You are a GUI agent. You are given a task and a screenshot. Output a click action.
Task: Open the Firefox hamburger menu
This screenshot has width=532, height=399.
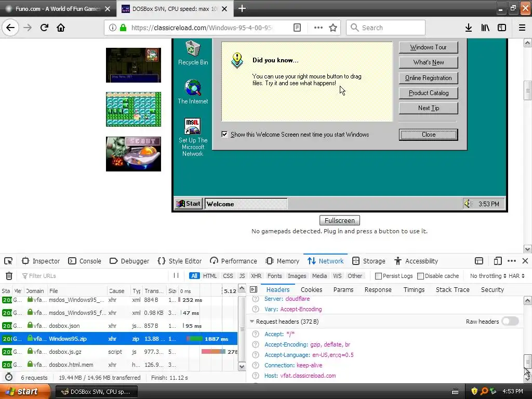[x=522, y=28]
